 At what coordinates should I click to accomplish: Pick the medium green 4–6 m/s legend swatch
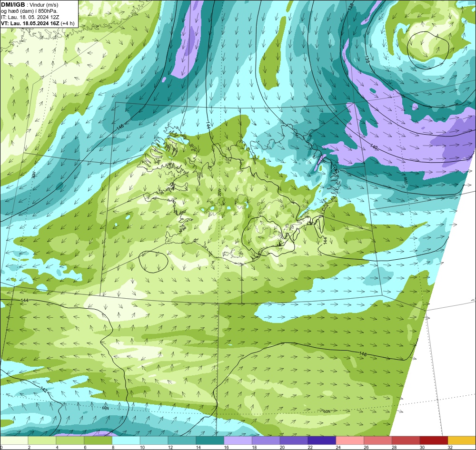70,440
